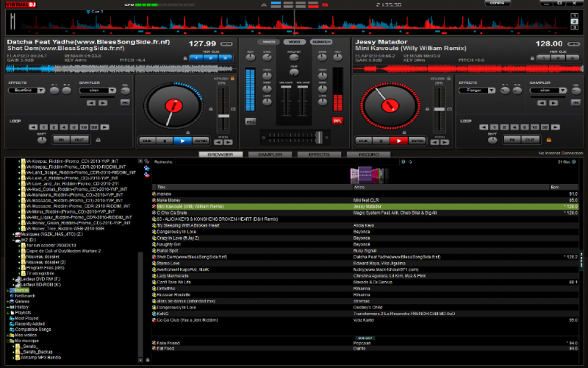Start playback on the right deck

[x=398, y=141]
